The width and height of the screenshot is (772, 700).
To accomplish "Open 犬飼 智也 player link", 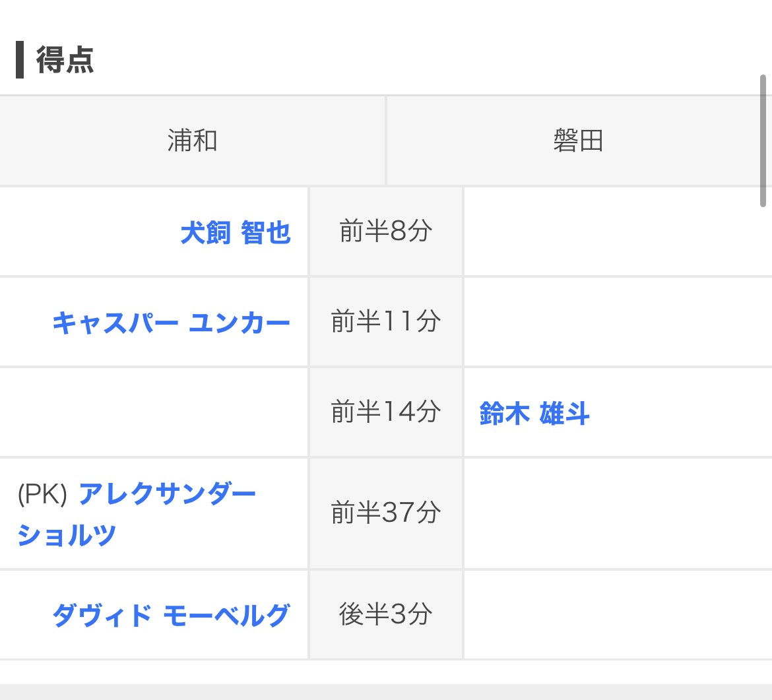I will pos(236,233).
